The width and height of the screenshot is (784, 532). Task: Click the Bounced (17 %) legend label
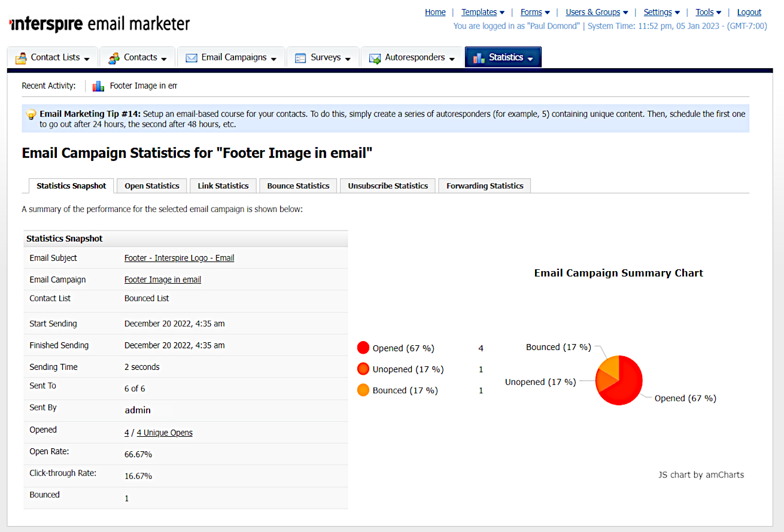tap(405, 390)
